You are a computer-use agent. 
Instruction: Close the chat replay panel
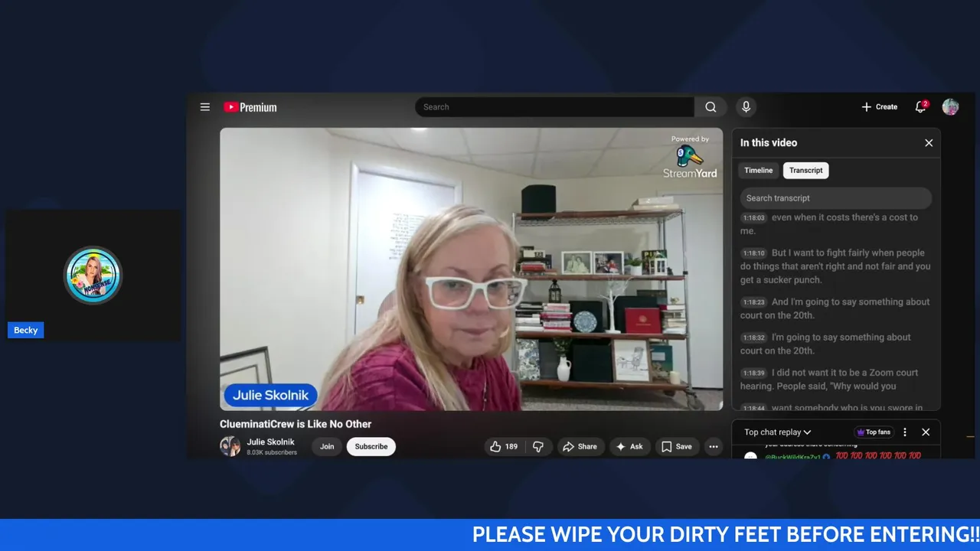(x=926, y=432)
